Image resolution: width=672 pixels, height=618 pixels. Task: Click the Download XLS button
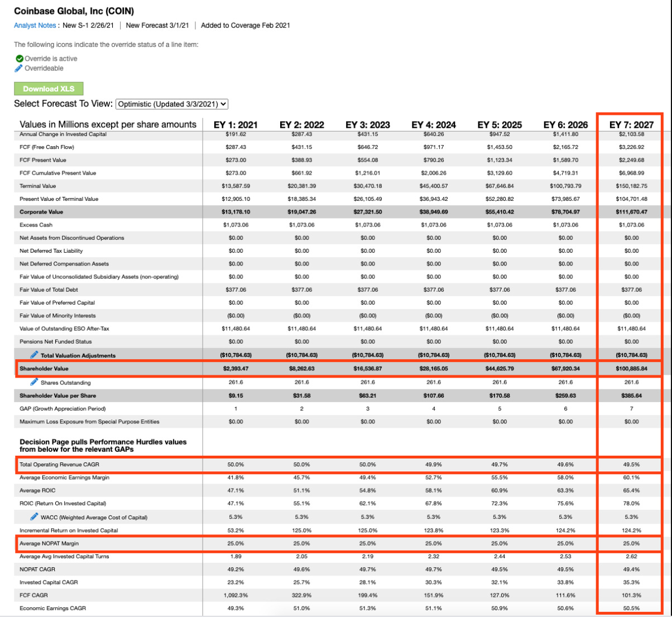(x=49, y=89)
